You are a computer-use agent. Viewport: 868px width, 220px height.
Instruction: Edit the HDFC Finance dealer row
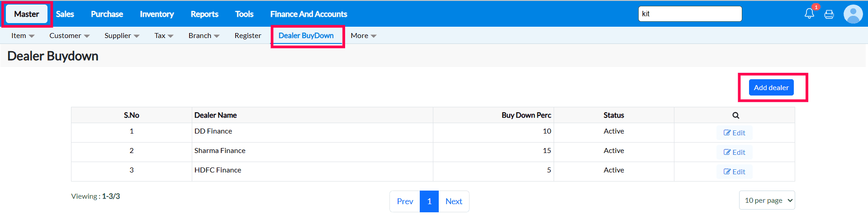coord(734,172)
